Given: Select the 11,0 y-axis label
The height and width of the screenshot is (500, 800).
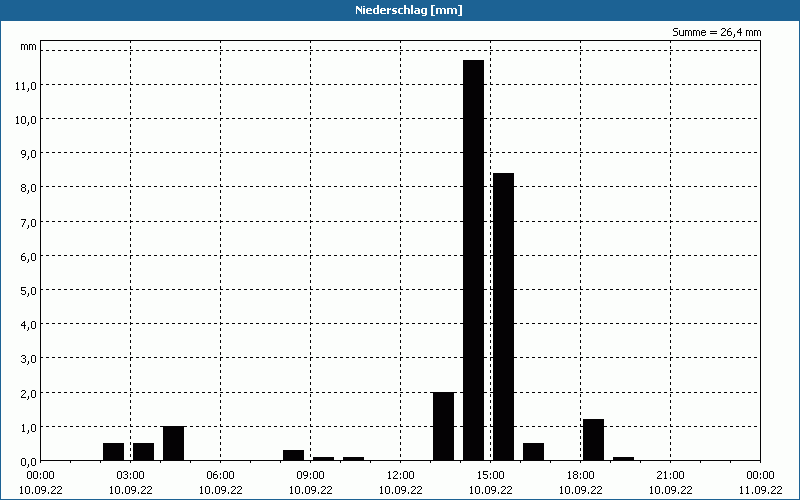Looking at the screenshot, I should pyautogui.click(x=26, y=86).
